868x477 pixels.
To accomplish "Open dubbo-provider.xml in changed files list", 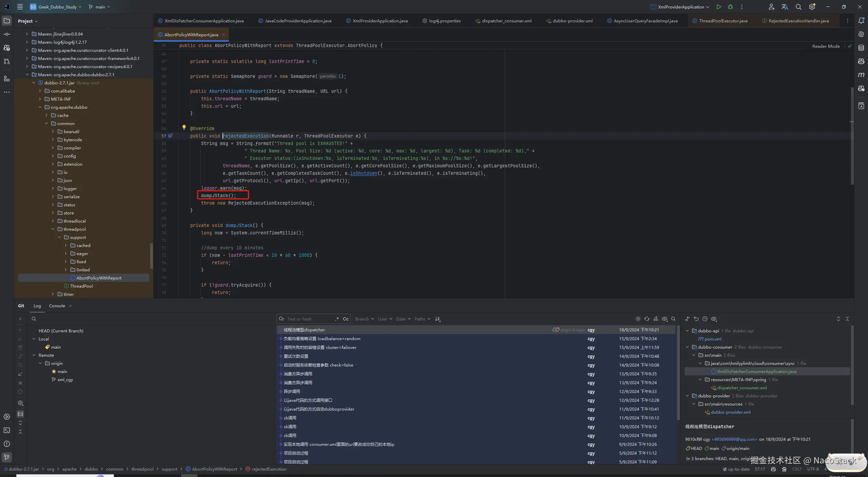I will 730,412.
